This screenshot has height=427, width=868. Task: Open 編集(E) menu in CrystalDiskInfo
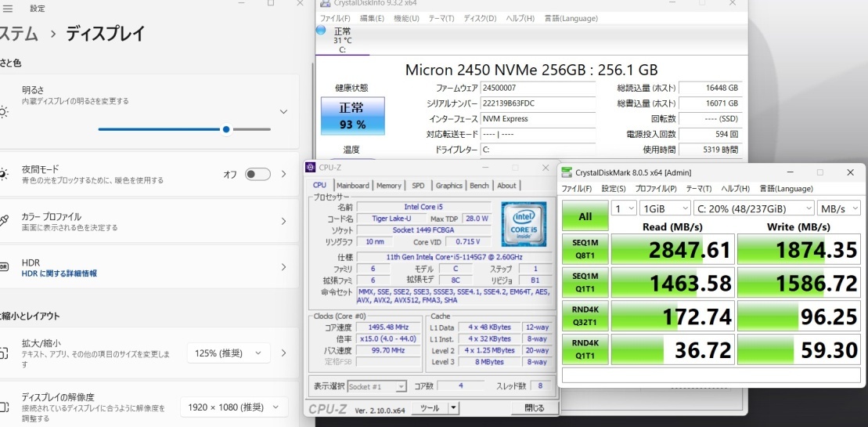[x=372, y=18]
